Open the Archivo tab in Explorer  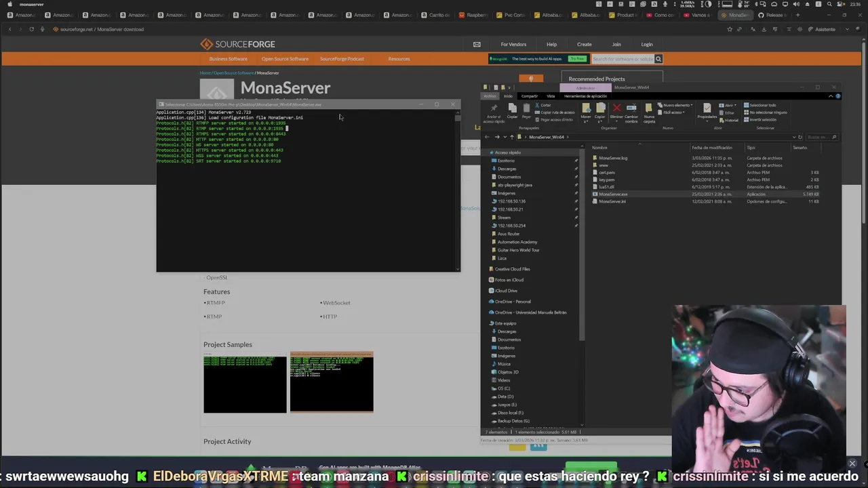pos(490,96)
